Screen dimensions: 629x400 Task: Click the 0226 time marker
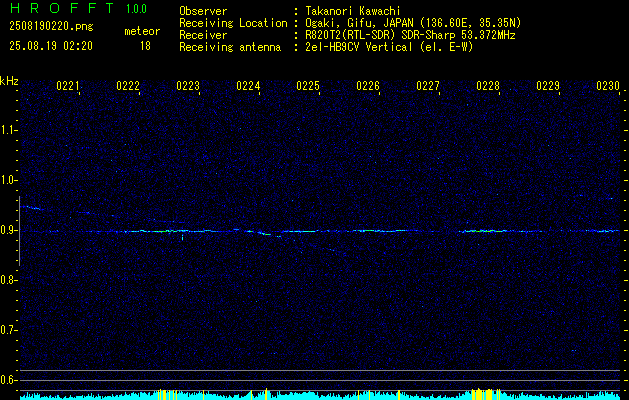[368, 86]
